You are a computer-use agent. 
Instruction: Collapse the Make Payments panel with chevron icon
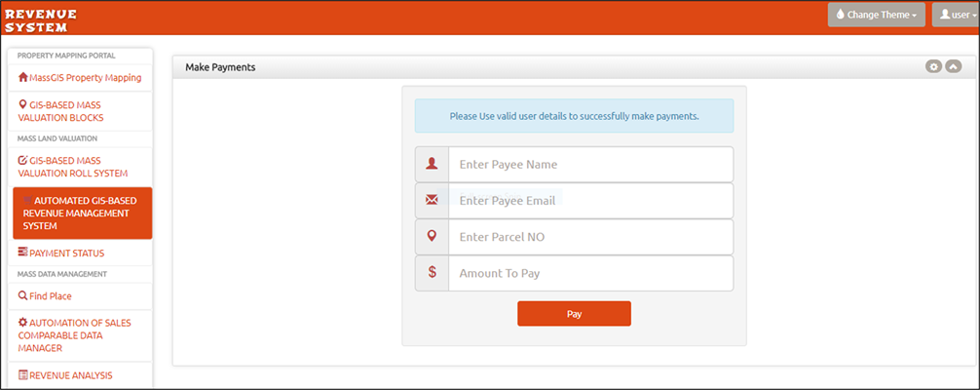point(953,66)
